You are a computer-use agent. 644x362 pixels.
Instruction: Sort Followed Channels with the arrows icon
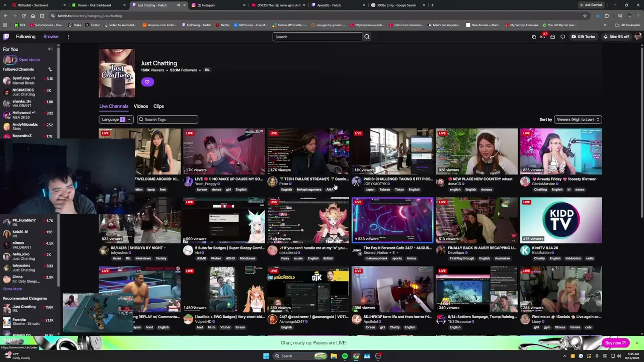point(50,69)
